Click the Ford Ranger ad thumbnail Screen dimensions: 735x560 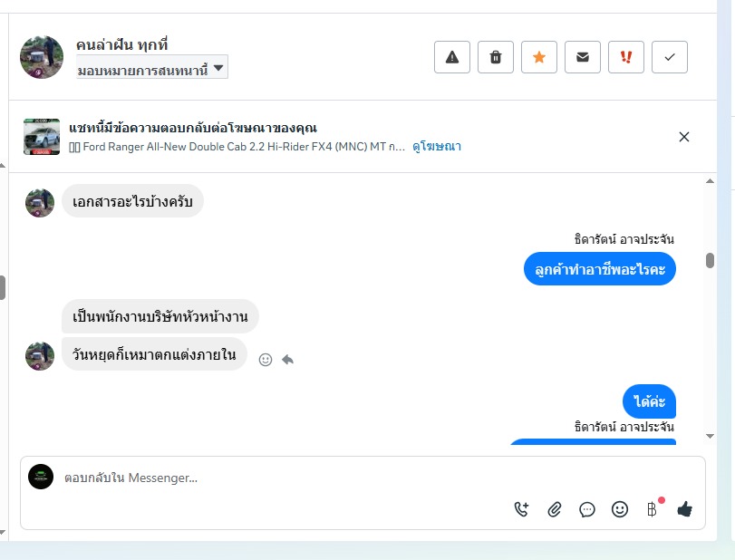42,137
